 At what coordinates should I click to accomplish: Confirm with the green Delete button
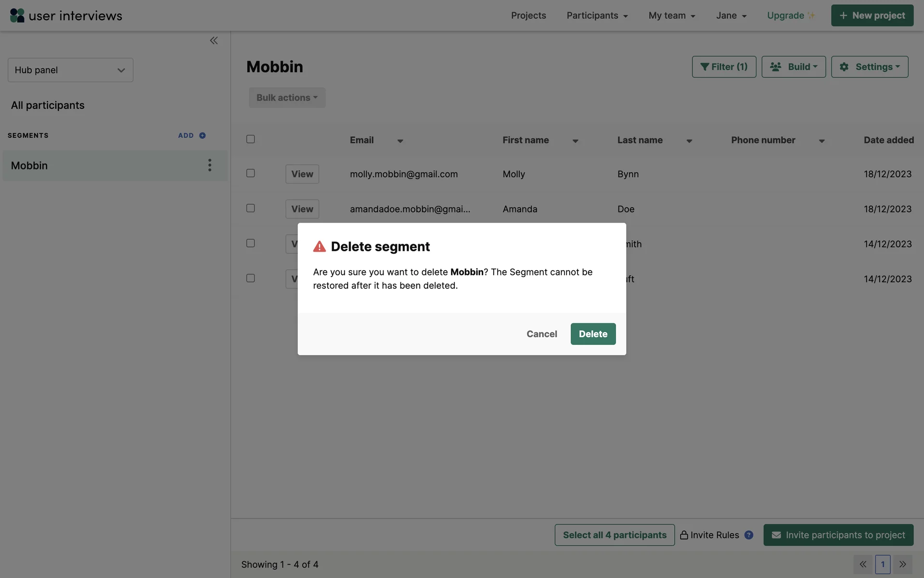593,334
